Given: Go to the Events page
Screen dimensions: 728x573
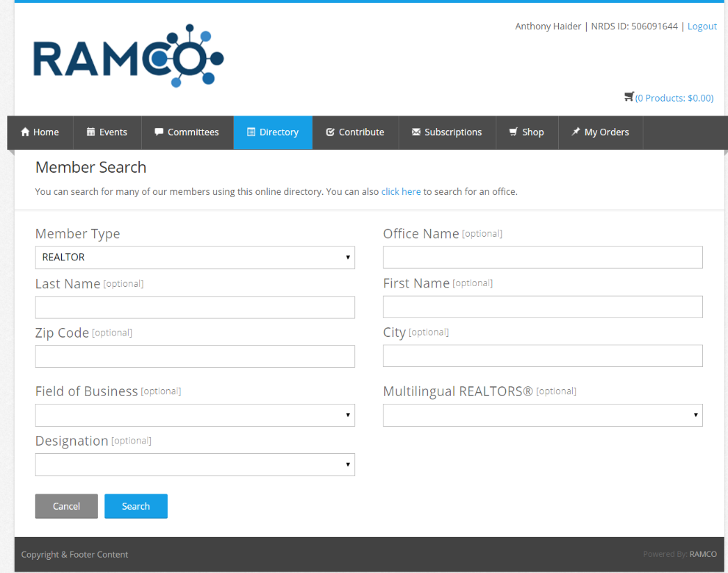Looking at the screenshot, I should [x=107, y=132].
